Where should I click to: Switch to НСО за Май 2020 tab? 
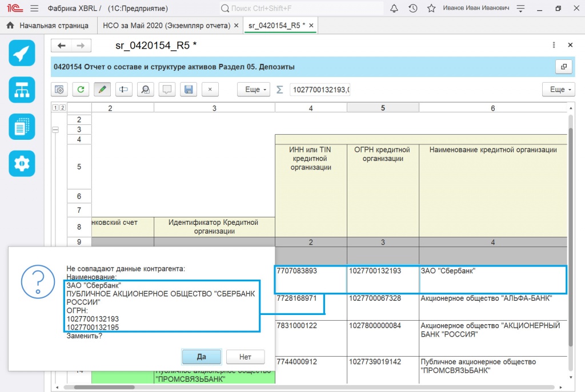click(166, 25)
